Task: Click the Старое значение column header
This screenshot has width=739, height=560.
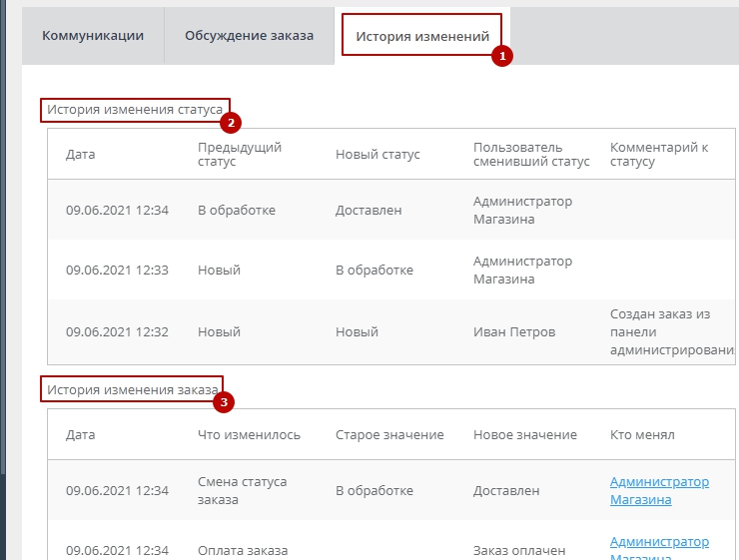Action: [x=389, y=435]
